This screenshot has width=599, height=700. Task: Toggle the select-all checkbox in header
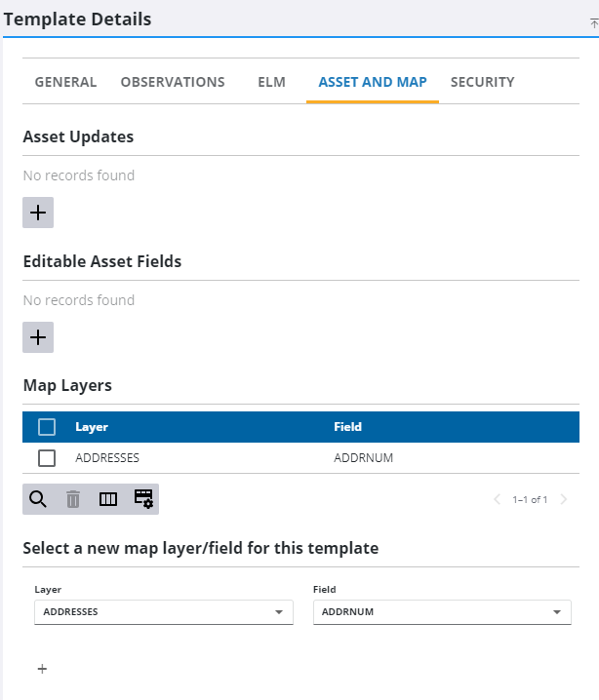(47, 426)
